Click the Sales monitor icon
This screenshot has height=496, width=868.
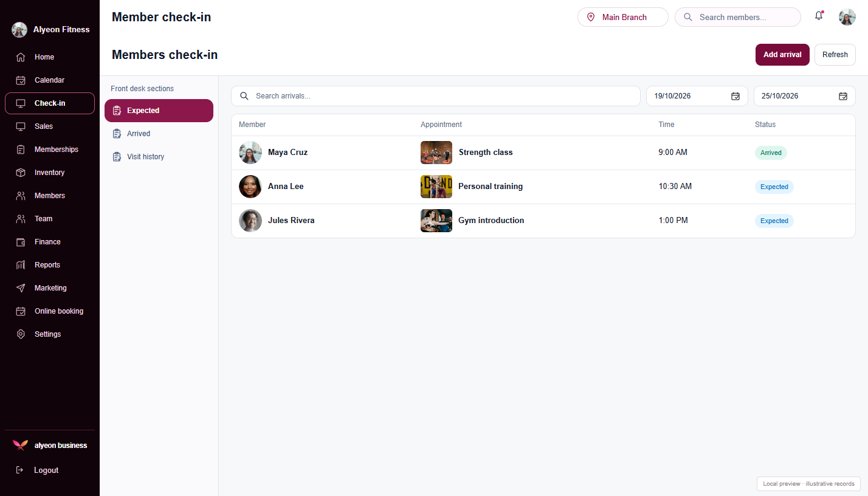21,126
